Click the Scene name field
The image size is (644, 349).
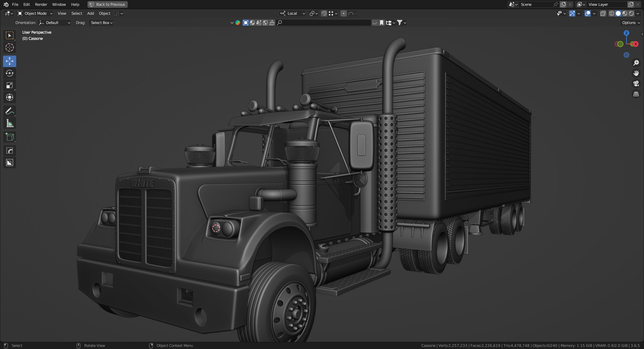[x=535, y=4]
